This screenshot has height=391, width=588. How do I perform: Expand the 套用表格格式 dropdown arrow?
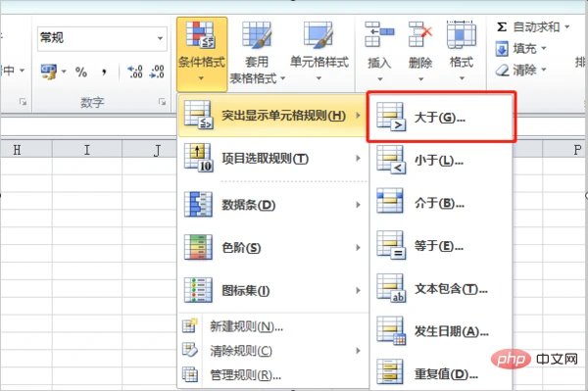[283, 78]
